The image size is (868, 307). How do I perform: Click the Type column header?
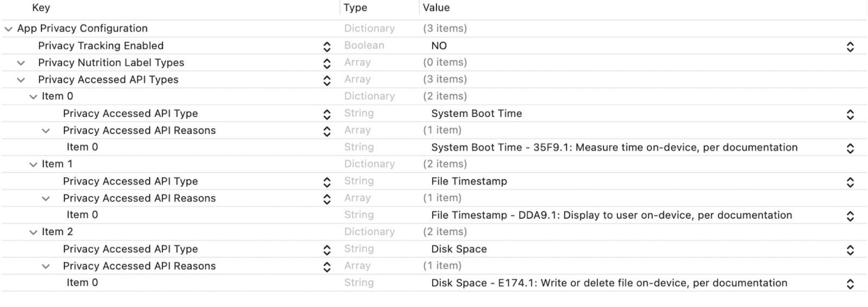point(355,8)
